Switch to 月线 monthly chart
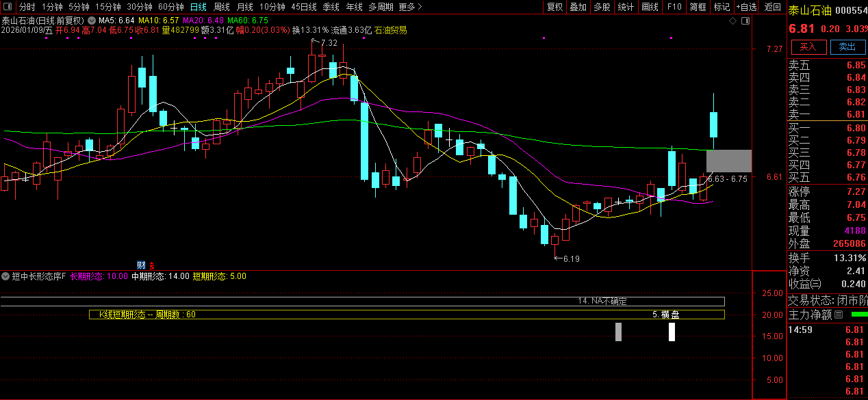The height and width of the screenshot is (400, 868). click(x=245, y=7)
